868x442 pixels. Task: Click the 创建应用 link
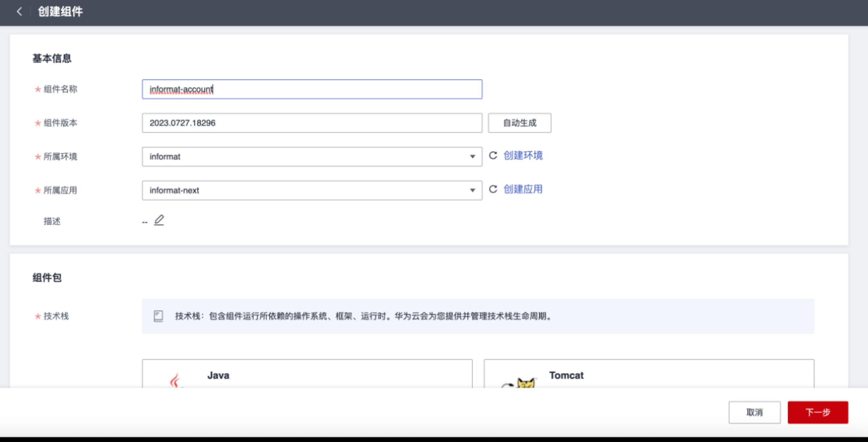coord(523,189)
